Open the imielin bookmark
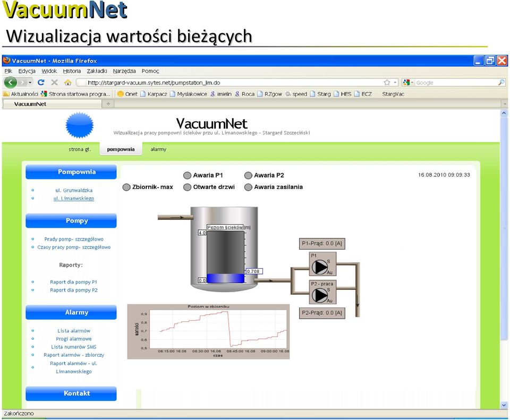 [221, 94]
